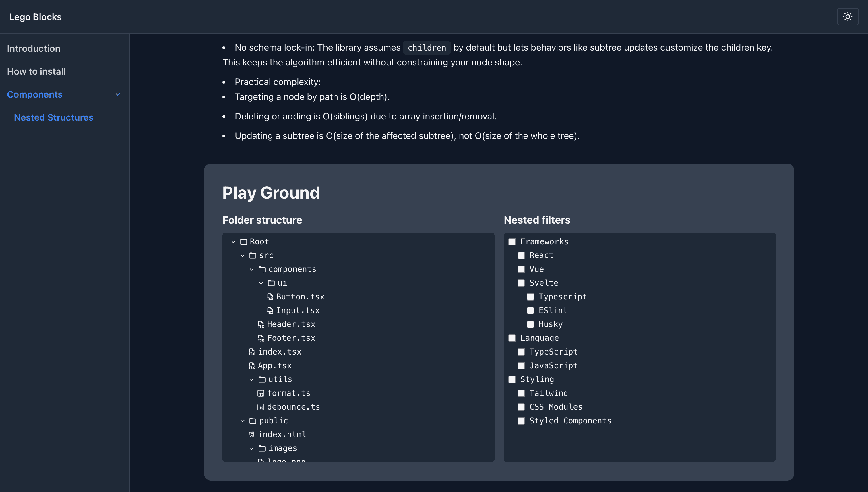Check the Frameworks checkbox
This screenshot has width=868, height=492.
tap(512, 242)
